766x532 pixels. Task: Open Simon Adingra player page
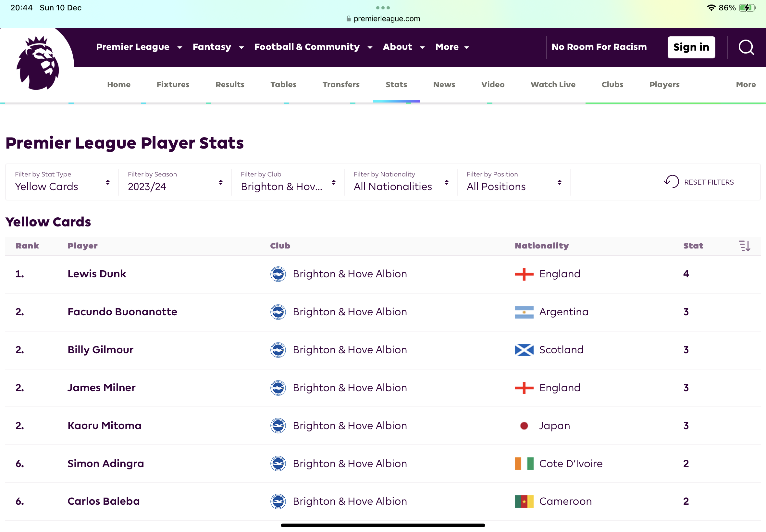point(106,464)
